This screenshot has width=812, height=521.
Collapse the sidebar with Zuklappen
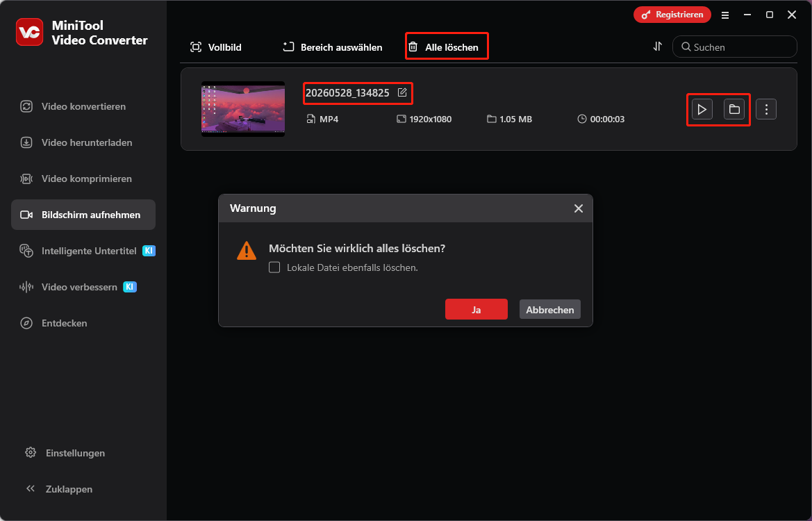59,489
